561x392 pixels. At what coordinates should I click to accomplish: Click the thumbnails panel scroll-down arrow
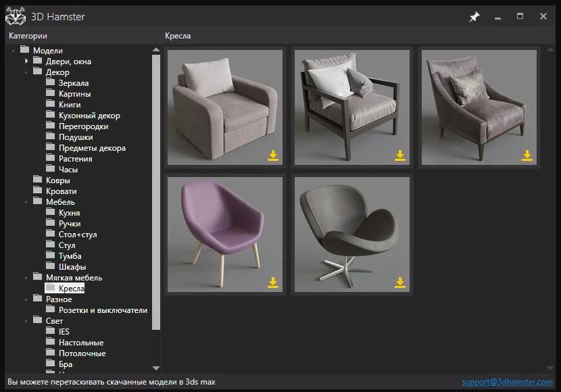pyautogui.click(x=550, y=368)
